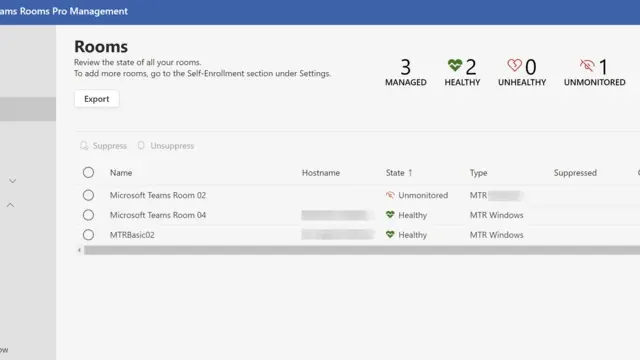Image resolution: width=640 pixels, height=360 pixels.
Task: Toggle the select-all rows radio in header
Action: 88,173
